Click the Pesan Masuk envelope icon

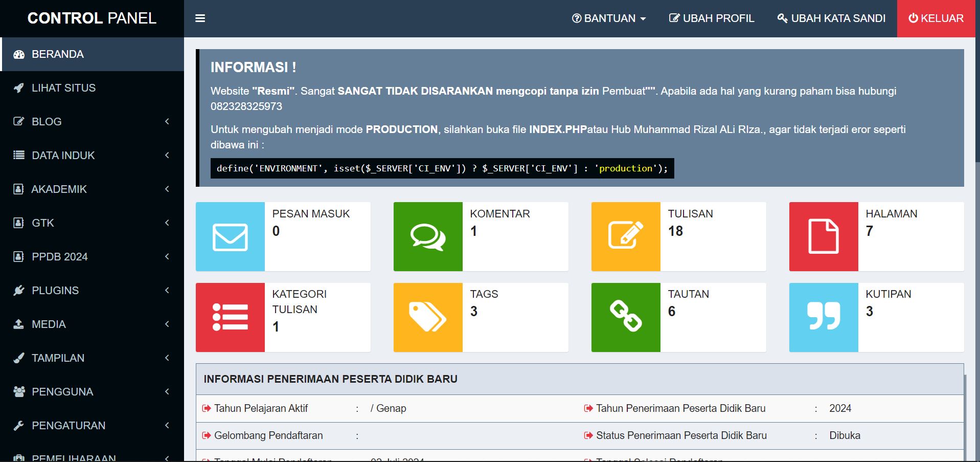point(230,237)
